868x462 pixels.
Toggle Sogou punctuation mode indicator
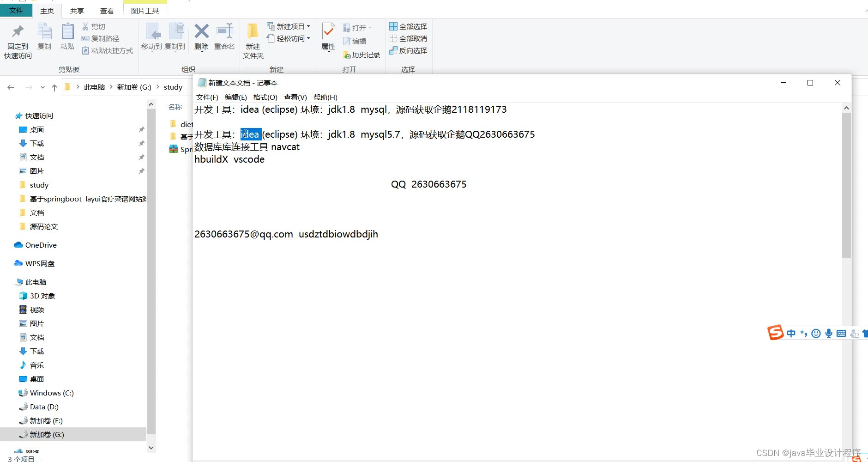pyautogui.click(x=804, y=334)
